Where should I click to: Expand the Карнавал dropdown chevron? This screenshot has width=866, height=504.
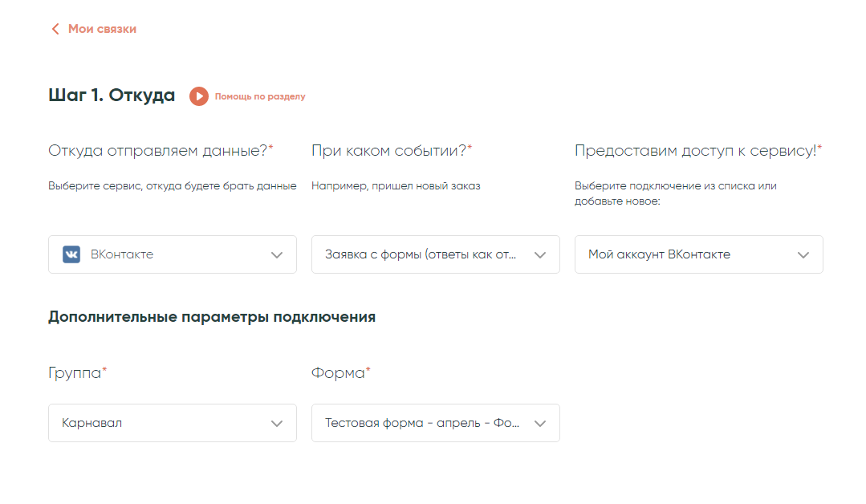[x=277, y=424]
